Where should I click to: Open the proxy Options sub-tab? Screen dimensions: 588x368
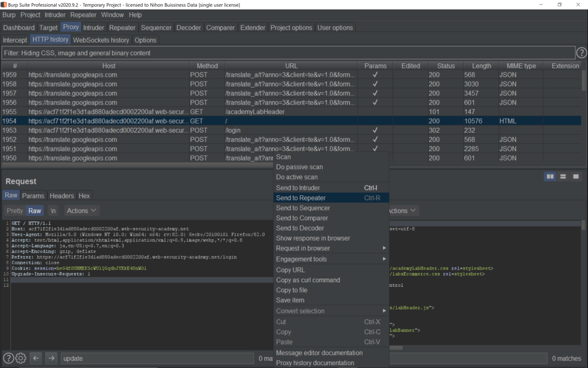pos(146,40)
